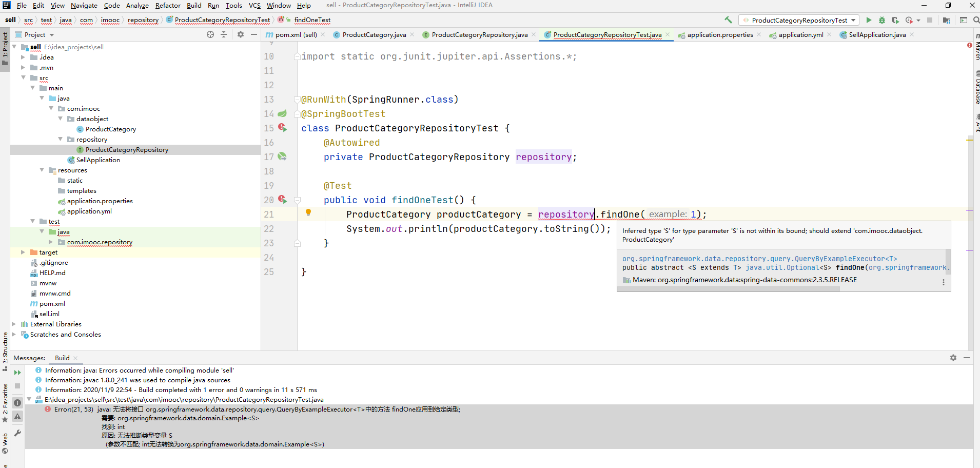Open the Database tool window tab

click(x=977, y=88)
